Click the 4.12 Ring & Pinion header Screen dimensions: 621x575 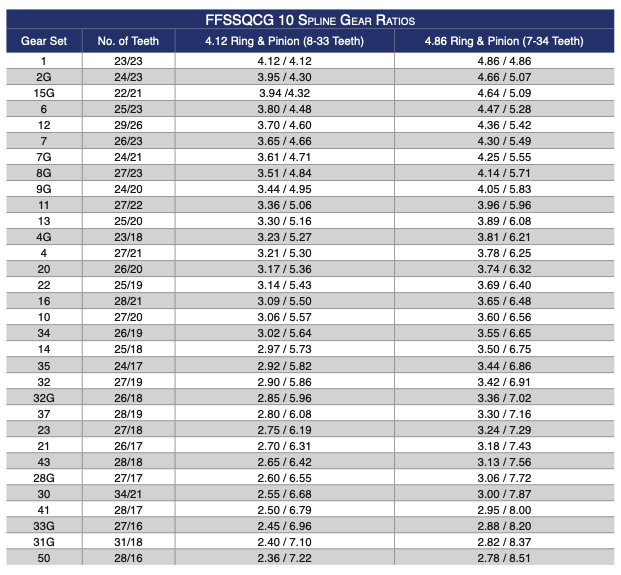coord(284,41)
